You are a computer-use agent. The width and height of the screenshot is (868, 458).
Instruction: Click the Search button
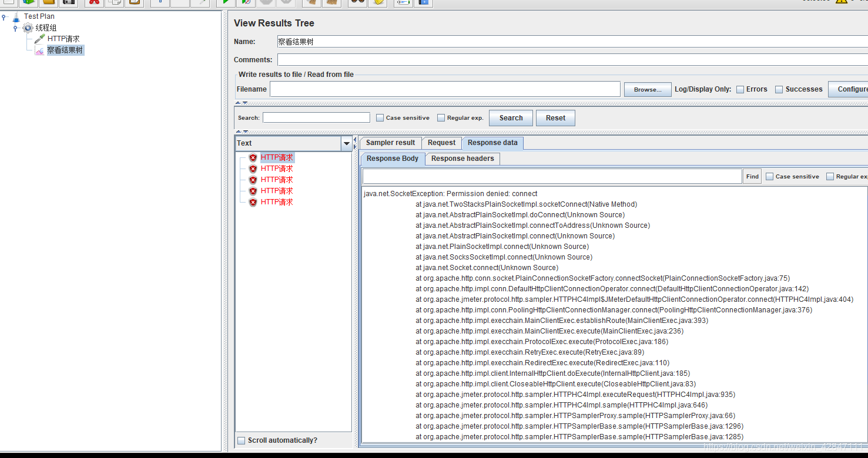point(511,118)
